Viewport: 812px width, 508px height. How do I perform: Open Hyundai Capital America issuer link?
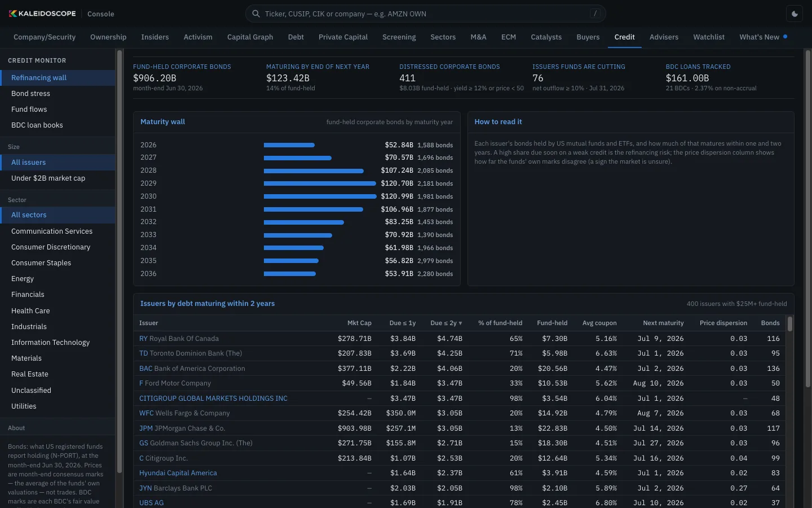click(178, 473)
